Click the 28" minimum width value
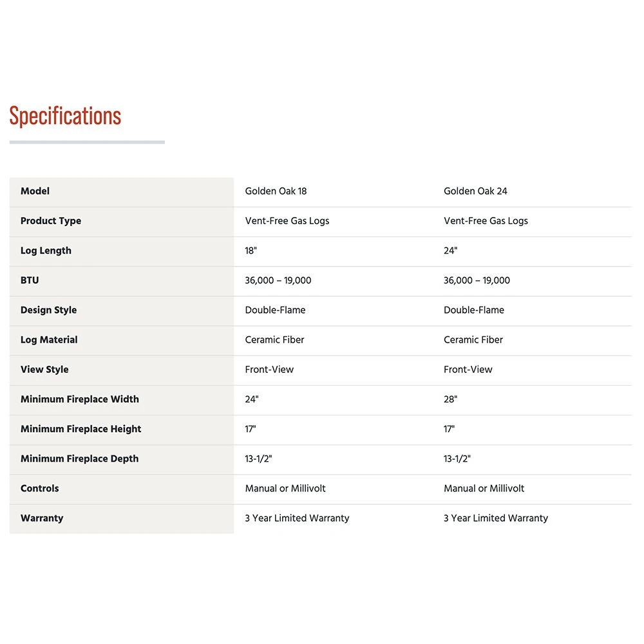The image size is (644, 644). pos(450,399)
